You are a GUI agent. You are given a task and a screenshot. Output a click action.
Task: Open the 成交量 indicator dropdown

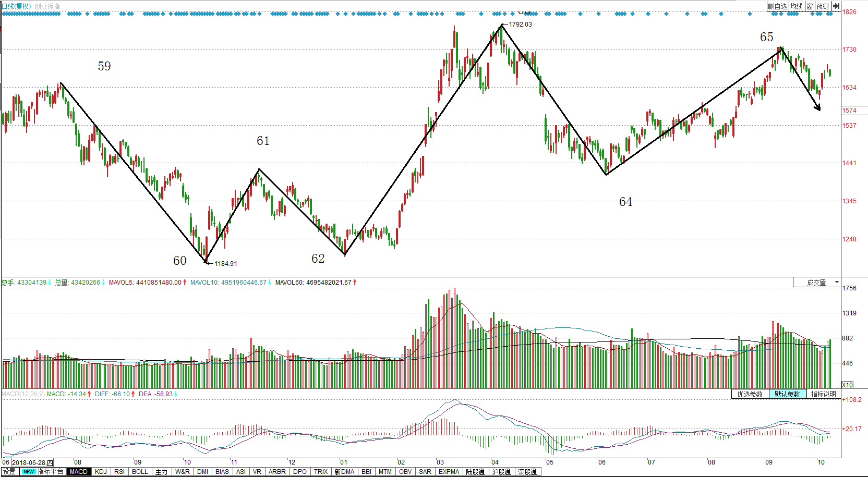[817, 283]
